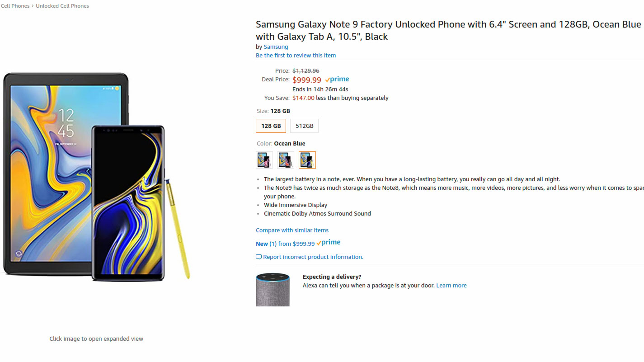View New (1) offers from $999.99
The width and height of the screenshot is (644, 362).
285,244
